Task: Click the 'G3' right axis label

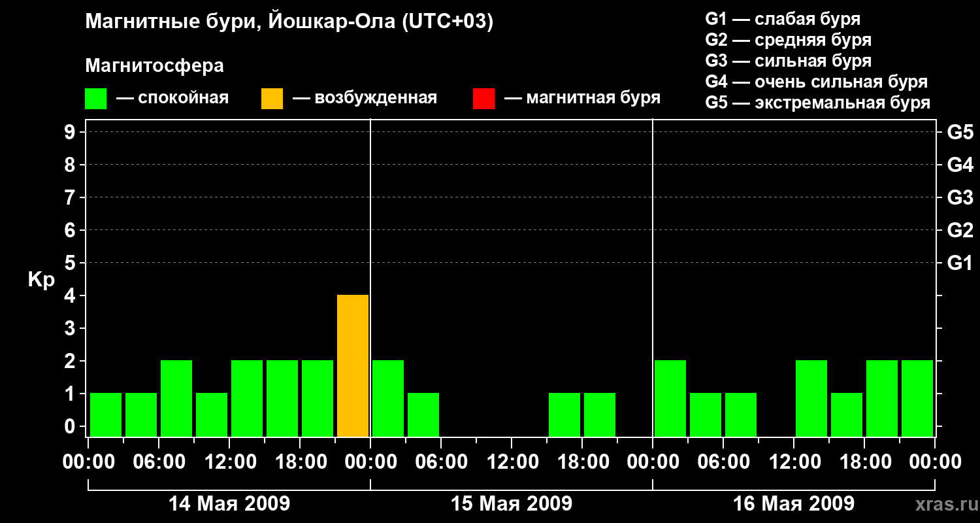Action: tap(960, 197)
